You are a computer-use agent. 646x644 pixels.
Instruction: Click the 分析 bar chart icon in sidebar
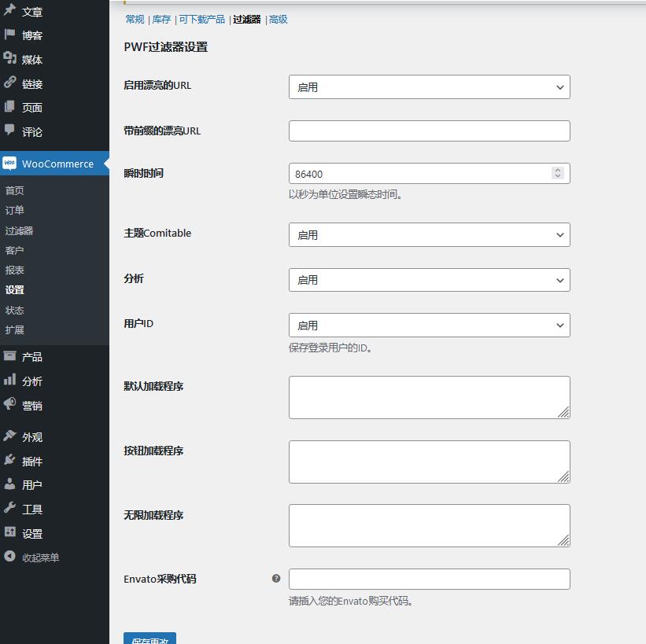(9, 380)
